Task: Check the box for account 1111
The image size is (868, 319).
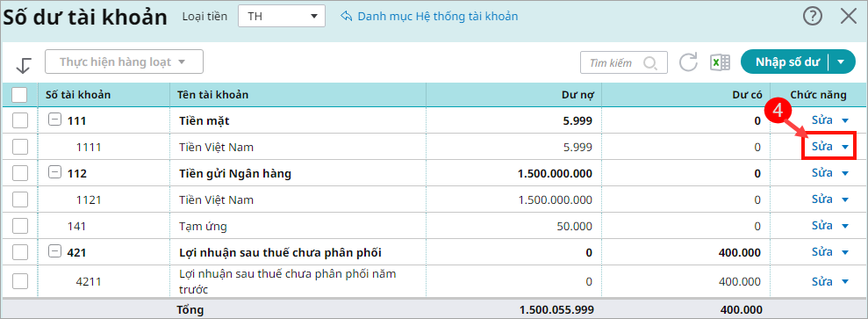Action: point(20,147)
